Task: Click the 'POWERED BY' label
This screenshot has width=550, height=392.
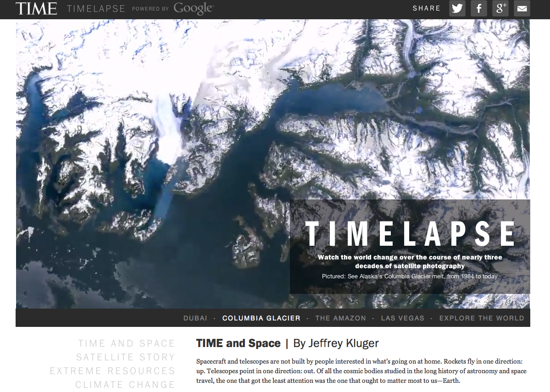Action: coord(150,9)
